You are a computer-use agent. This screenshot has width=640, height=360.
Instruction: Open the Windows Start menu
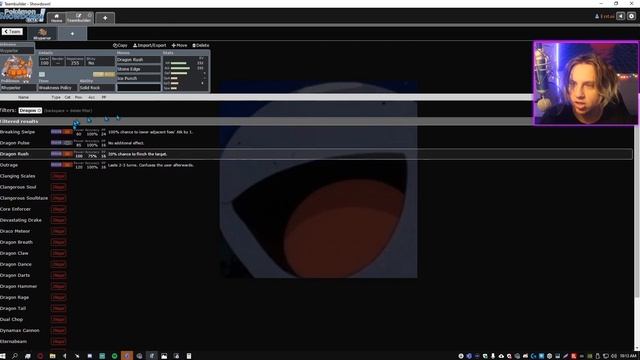point(3,356)
